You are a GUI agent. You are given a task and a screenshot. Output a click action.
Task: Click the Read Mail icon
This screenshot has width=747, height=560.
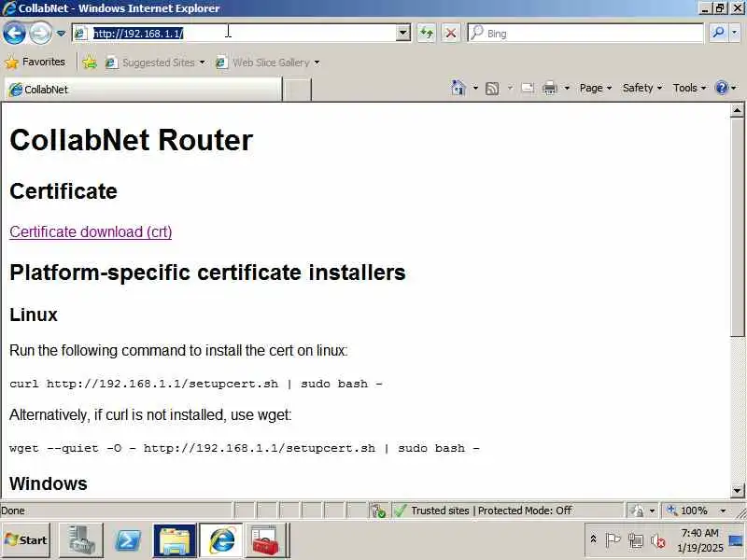click(528, 88)
